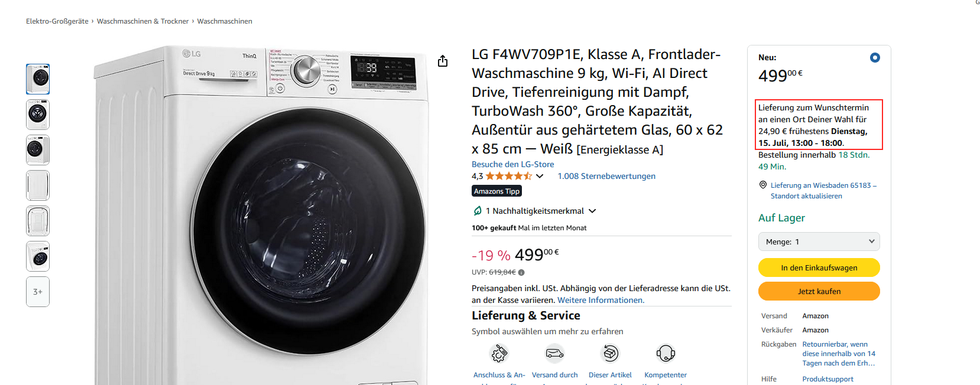Click the Anschluss installation service icon
Viewport: 980px width, 385px height.
(x=499, y=353)
